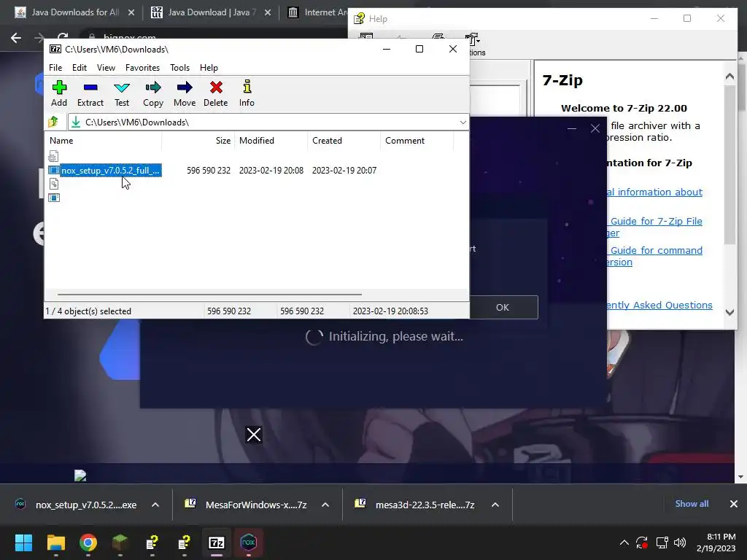Close the white X overlay on webpage
The width and height of the screenshot is (747, 560).
tap(253, 435)
